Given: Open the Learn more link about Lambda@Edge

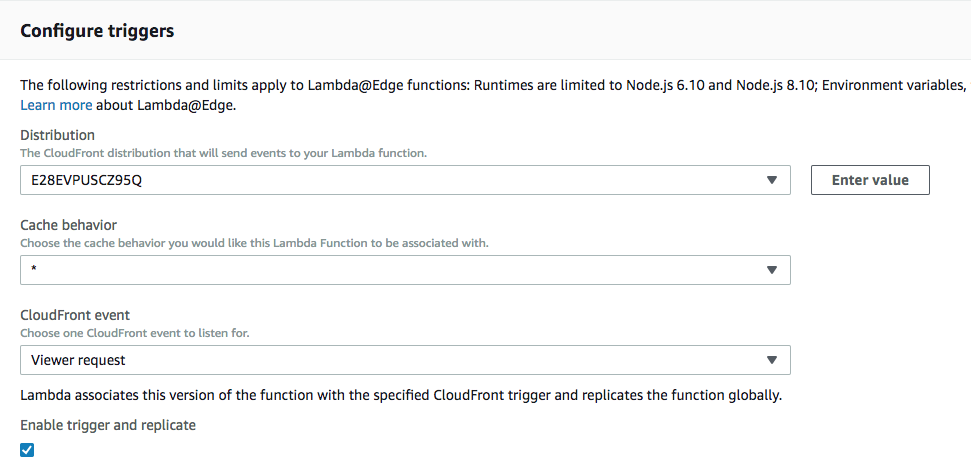Looking at the screenshot, I should pyautogui.click(x=56, y=105).
